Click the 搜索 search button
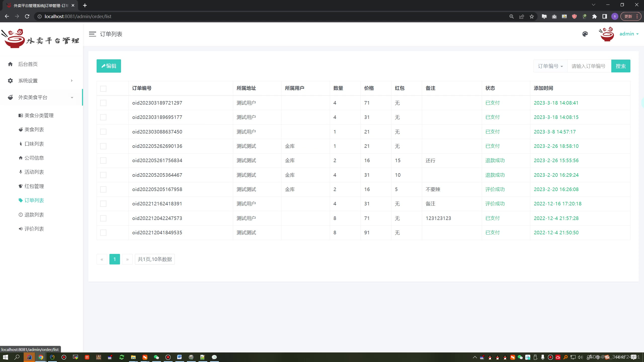The height and width of the screenshot is (362, 644). [x=621, y=66]
